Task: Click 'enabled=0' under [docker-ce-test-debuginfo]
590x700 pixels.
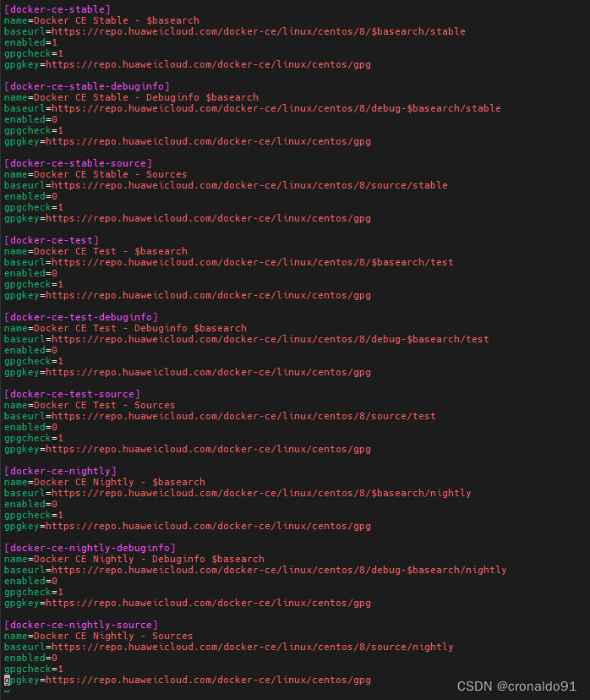Action: 30,350
